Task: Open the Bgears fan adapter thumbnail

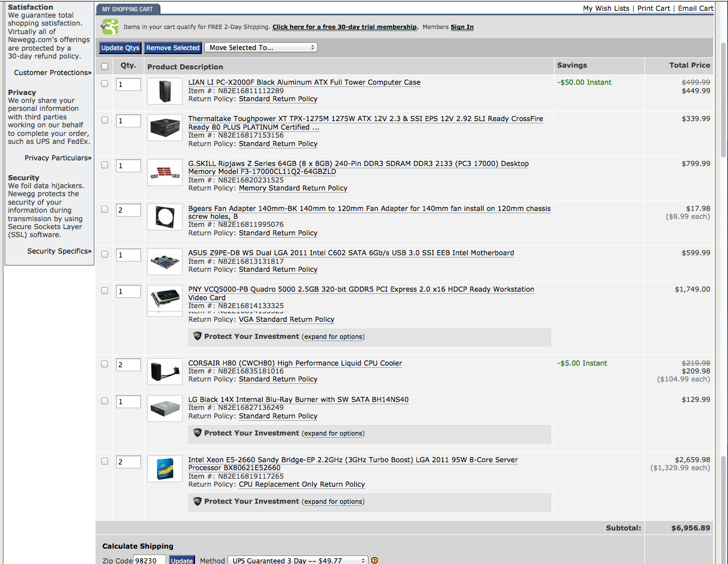Action: (x=165, y=217)
